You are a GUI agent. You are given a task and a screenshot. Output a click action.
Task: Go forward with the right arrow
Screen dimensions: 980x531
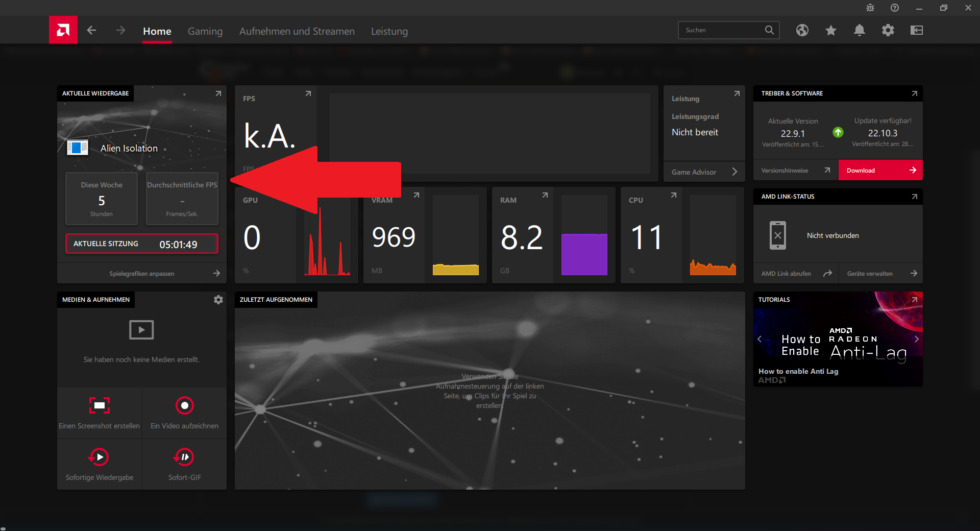click(120, 30)
